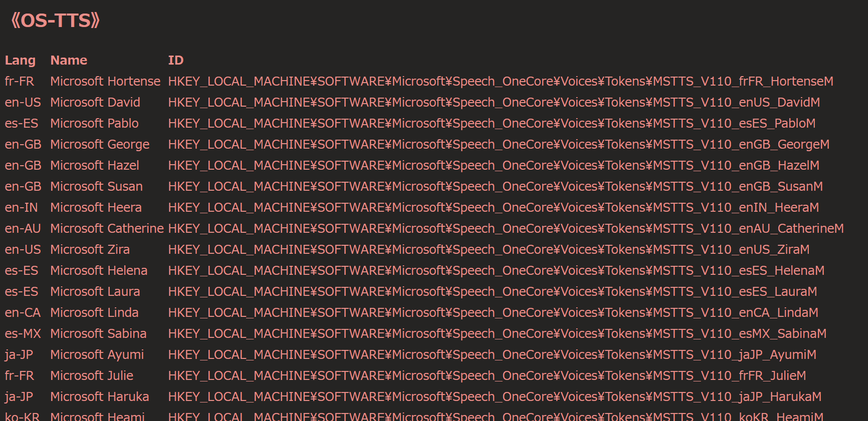Click the ID column header
This screenshot has width=868, height=421.
[x=176, y=61]
